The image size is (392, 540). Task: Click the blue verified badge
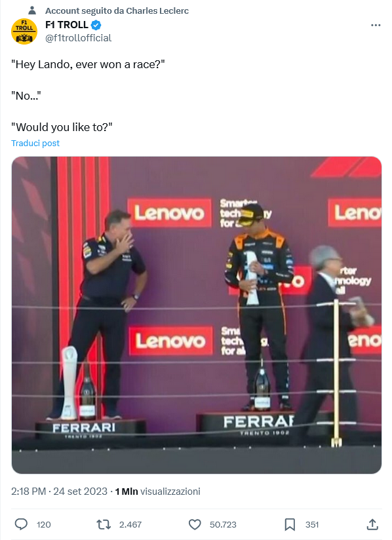coord(96,25)
